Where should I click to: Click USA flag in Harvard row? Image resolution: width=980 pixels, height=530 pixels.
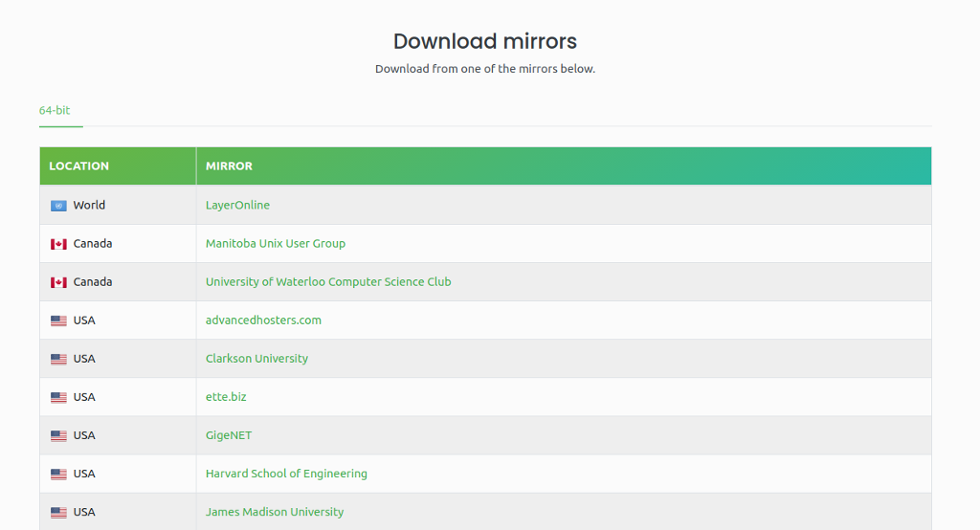tap(58, 474)
